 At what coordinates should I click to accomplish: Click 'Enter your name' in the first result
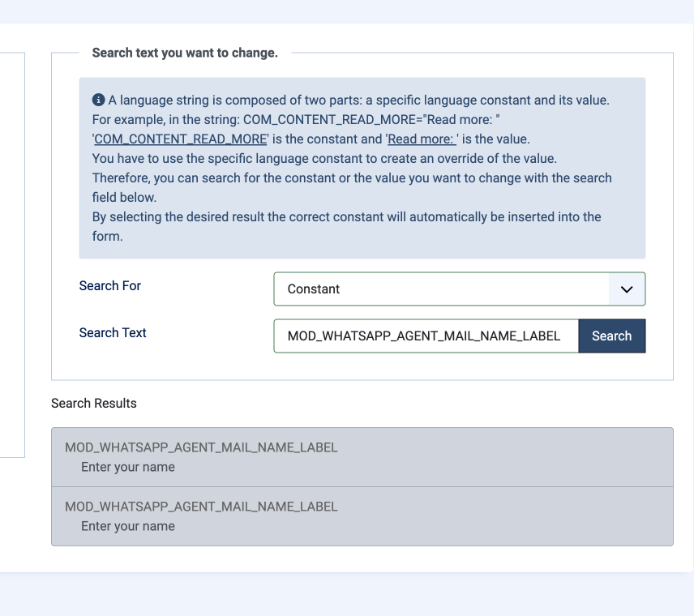click(x=128, y=467)
